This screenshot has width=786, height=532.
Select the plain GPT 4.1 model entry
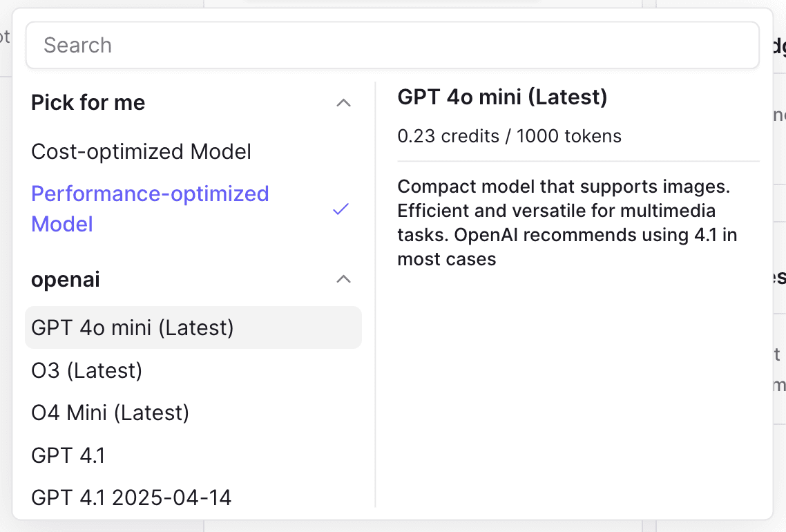tap(193, 455)
